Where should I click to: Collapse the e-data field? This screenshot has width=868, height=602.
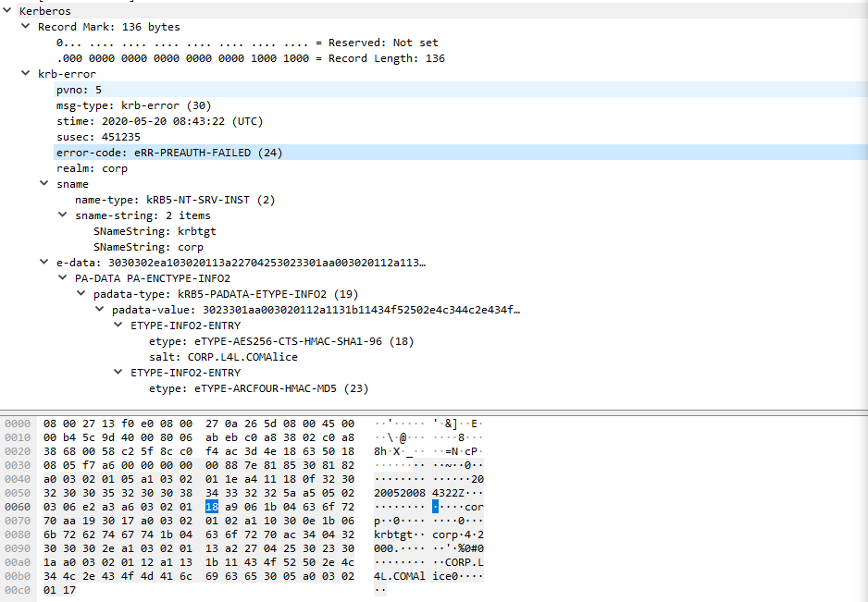pyautogui.click(x=44, y=263)
